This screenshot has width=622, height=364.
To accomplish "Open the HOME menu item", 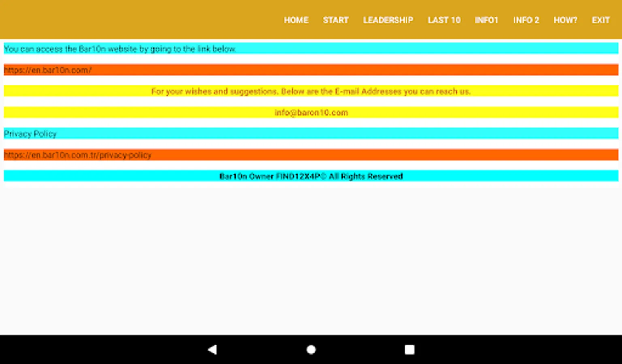I will (x=296, y=20).
